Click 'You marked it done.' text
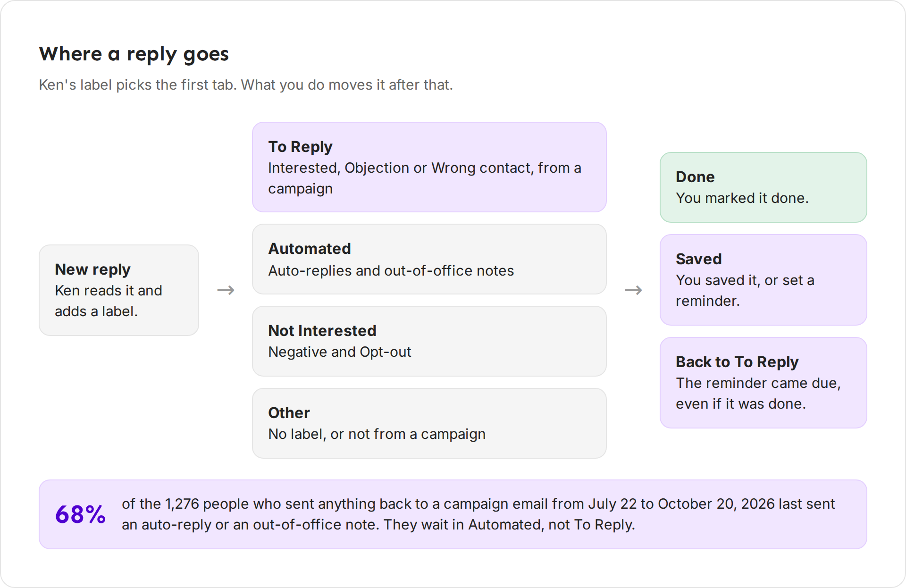 point(742,198)
